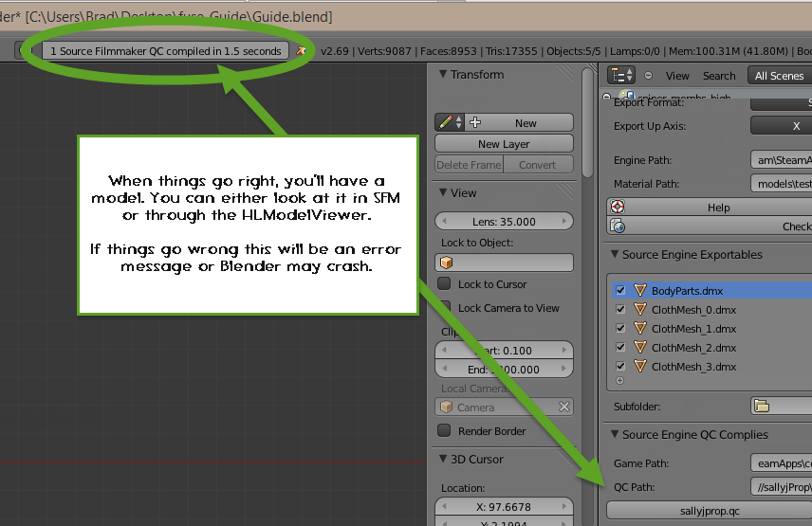Enable Lock to Cursor checkbox
The width and height of the screenshot is (812, 526).
click(444, 283)
